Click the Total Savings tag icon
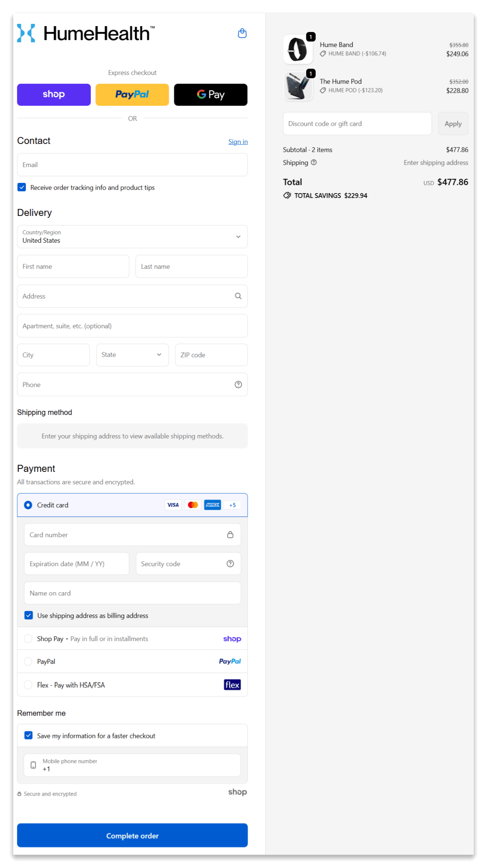Viewport: 487px width, 868px height. [287, 195]
